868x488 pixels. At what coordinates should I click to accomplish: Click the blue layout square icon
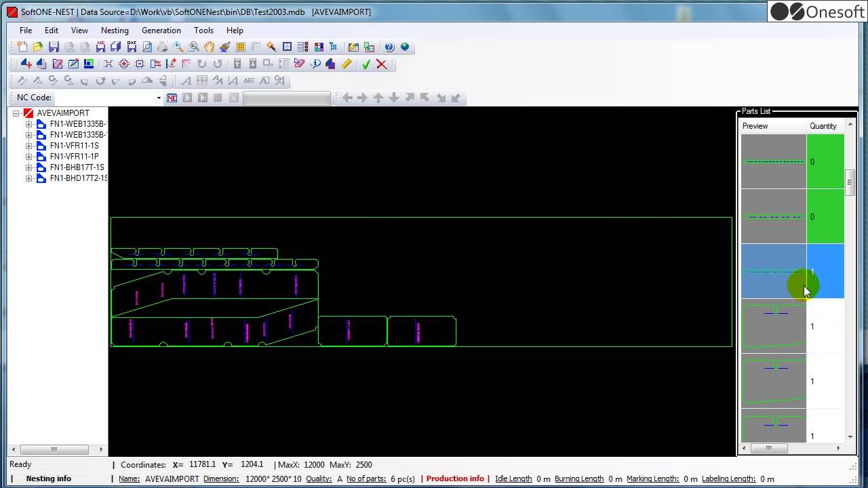point(288,47)
